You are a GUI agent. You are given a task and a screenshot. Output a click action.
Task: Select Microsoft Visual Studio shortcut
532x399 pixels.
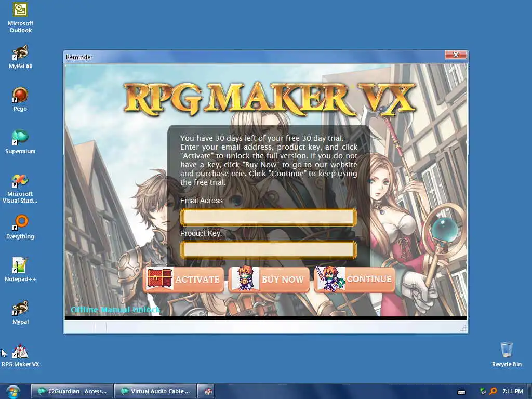click(20, 188)
